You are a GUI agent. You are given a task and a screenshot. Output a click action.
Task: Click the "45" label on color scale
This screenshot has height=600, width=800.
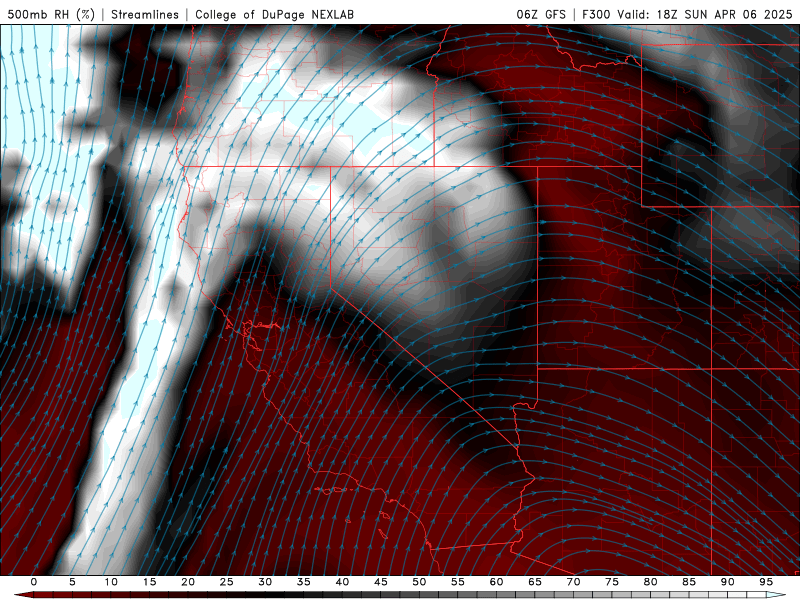click(381, 582)
